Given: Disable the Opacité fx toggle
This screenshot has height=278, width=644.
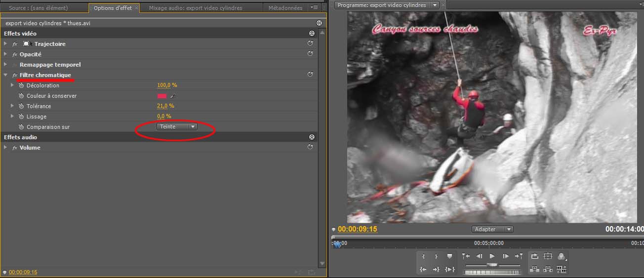Looking at the screenshot, I should coord(15,54).
